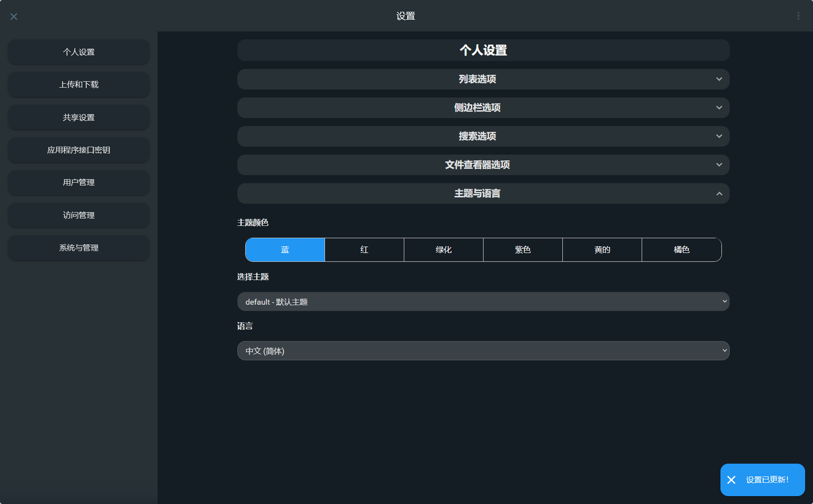Screen dimensions: 813x504
Task: Close the settings dialog with the X icon
Action: coord(13,16)
